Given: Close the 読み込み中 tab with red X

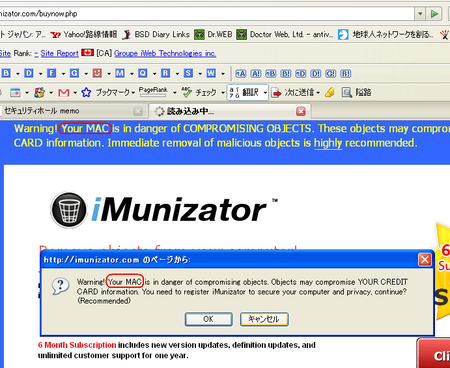Looking at the screenshot, I should coord(301,111).
